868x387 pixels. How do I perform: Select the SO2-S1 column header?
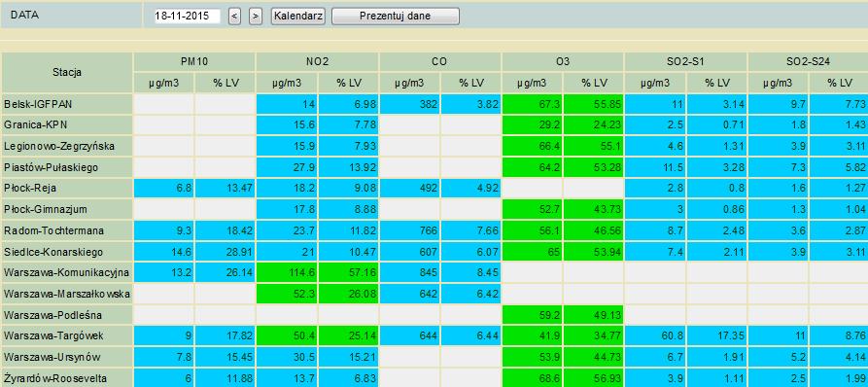[686, 62]
